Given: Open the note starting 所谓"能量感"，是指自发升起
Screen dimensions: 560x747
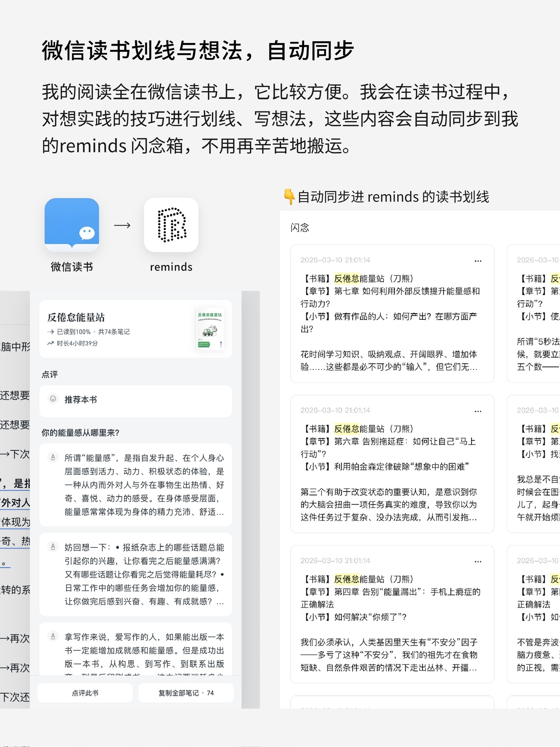Looking at the screenshot, I should point(136,485).
